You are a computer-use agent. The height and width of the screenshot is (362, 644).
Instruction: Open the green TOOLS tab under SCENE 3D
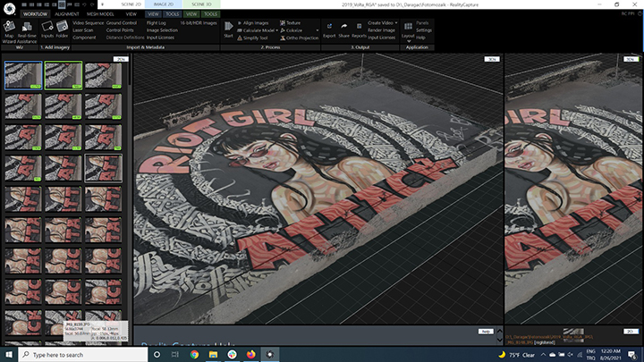click(x=211, y=14)
